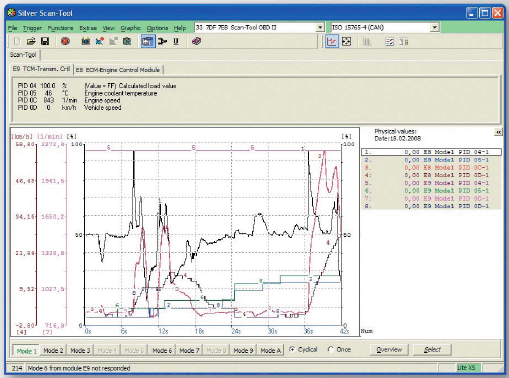Viewport: 509px width, 378px height.
Task: Select legend row 6 E9 Mode1 PID 05-1
Action: click(x=432, y=191)
